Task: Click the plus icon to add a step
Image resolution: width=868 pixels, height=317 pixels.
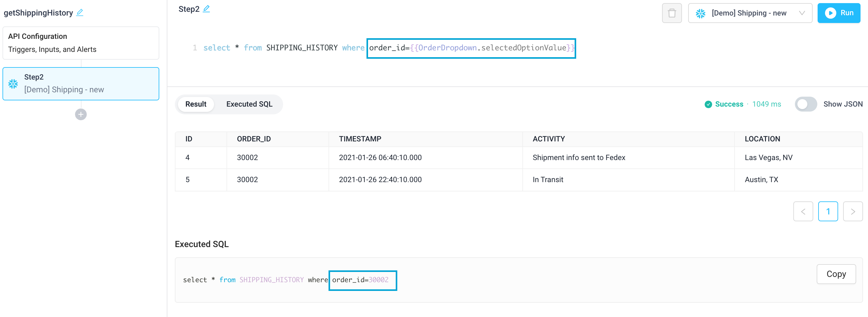Action: 81,114
